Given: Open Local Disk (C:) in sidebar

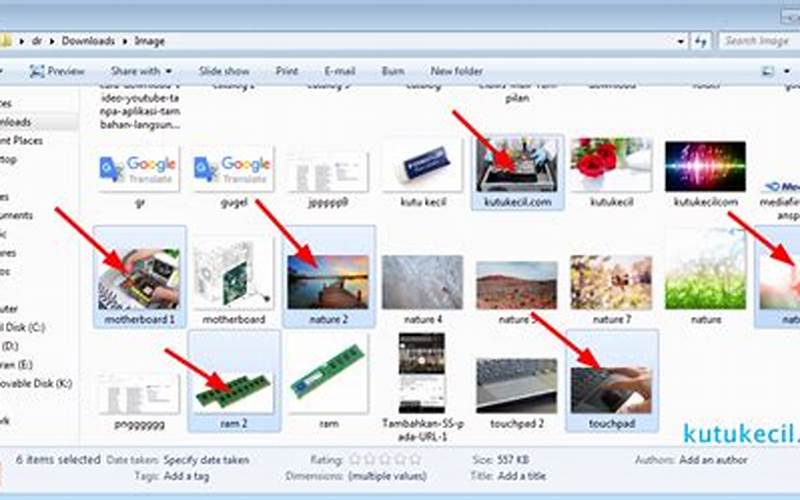Looking at the screenshot, I should [x=22, y=327].
